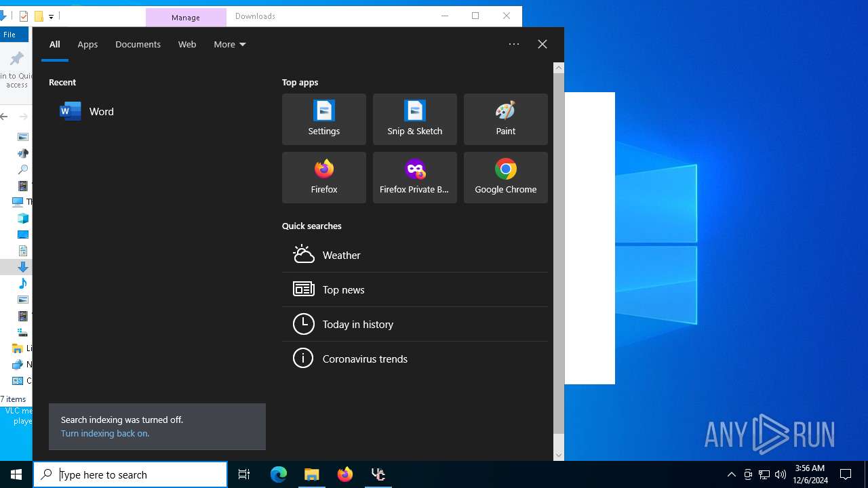This screenshot has width=868, height=488.
Task: Select the highlighted Downloads arrow in Explorer sidebar
Action: click(22, 267)
